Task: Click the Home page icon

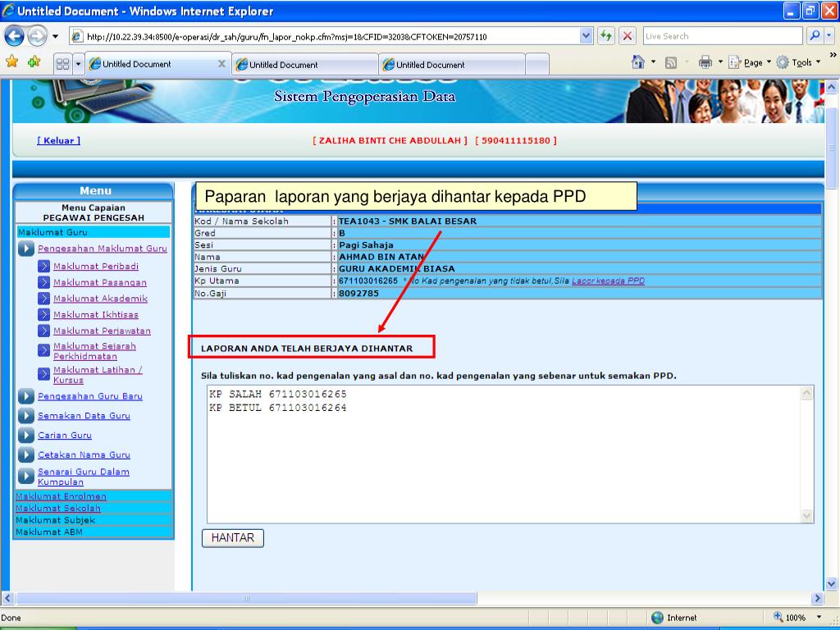Action: [x=638, y=62]
